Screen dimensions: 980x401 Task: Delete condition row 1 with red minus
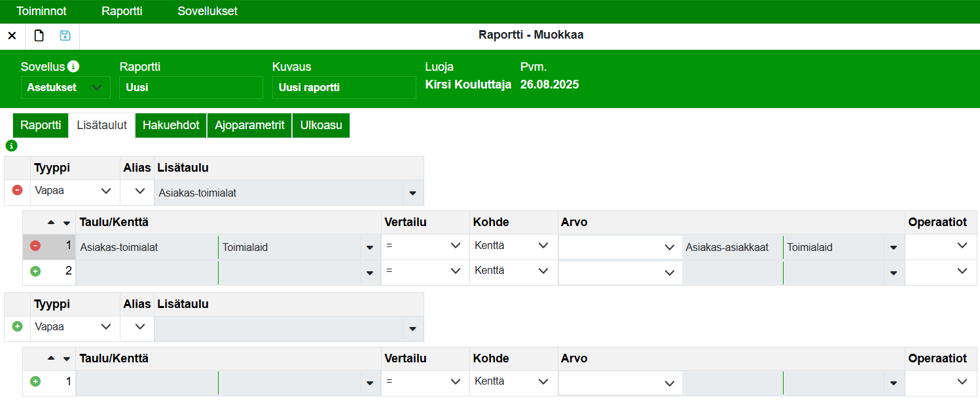(x=35, y=246)
